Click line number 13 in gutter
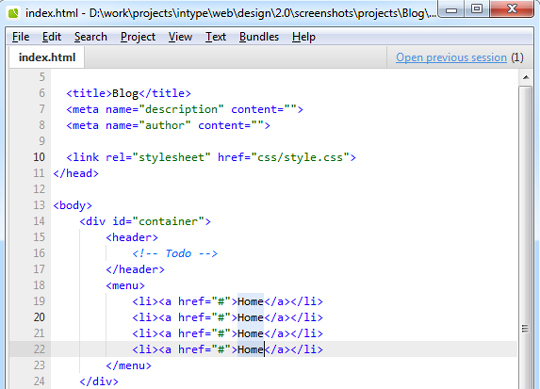 [x=39, y=205]
